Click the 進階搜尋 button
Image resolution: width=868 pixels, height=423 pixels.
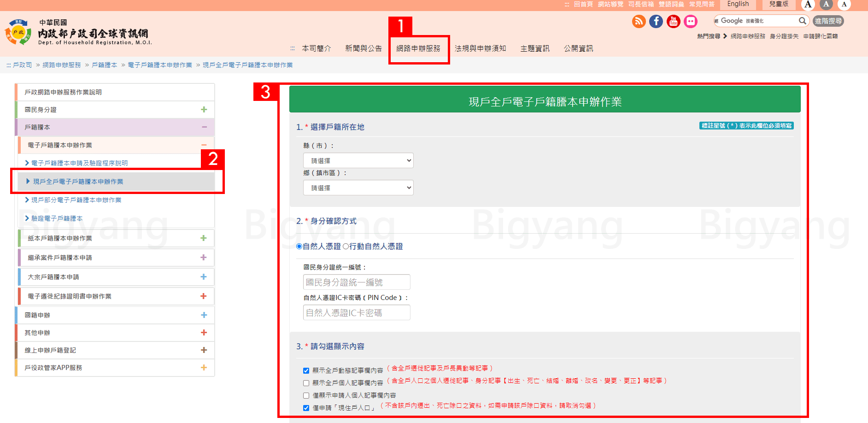828,21
